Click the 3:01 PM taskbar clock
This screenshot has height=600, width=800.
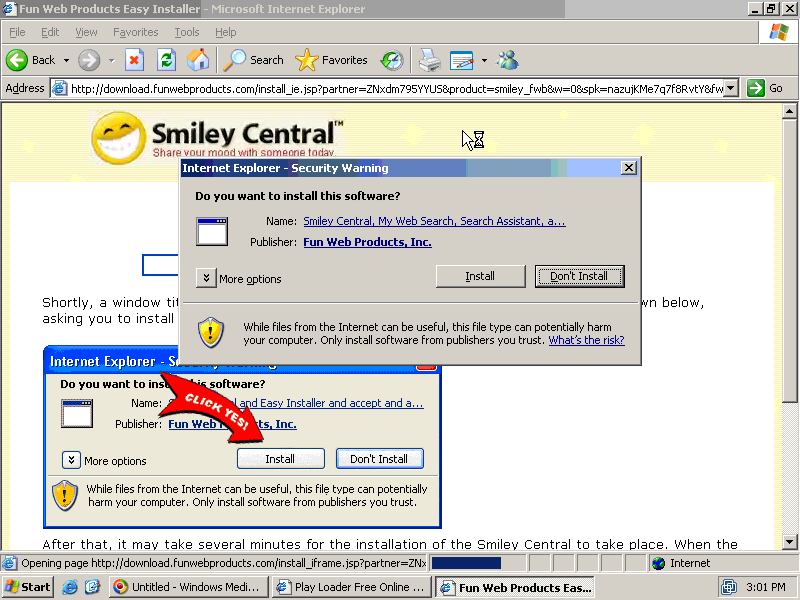(766, 587)
